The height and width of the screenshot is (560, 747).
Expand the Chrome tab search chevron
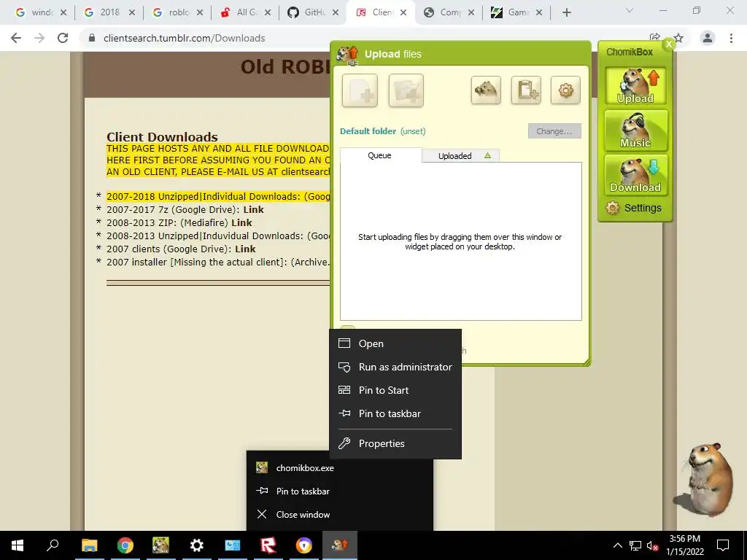click(630, 10)
